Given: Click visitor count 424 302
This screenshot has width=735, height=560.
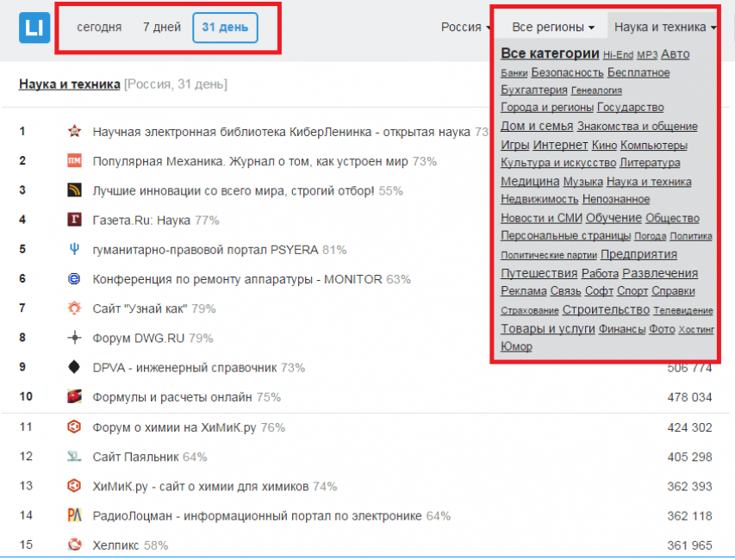Looking at the screenshot, I should pyautogui.click(x=689, y=428).
